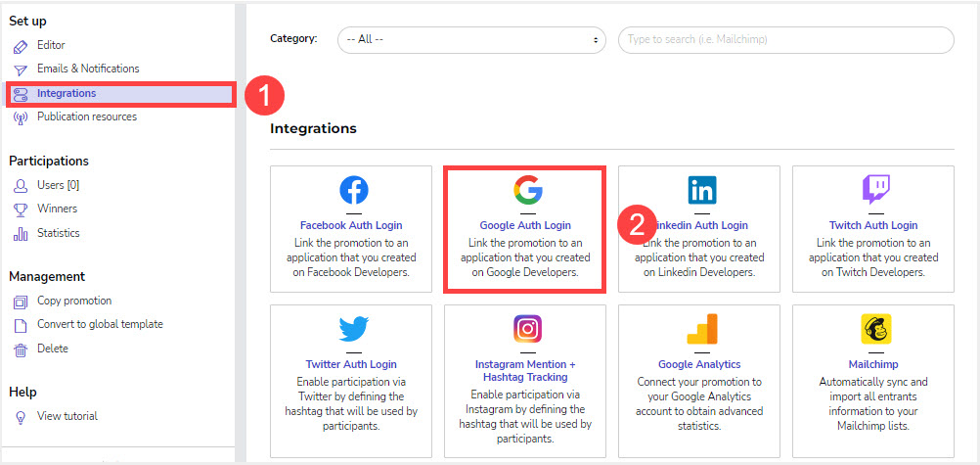The height and width of the screenshot is (465, 980).
Task: Click the Help sidebar heading
Action: [x=22, y=393]
